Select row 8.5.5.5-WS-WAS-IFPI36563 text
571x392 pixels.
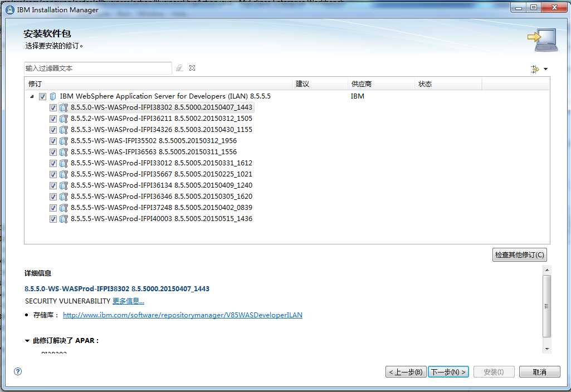tap(154, 152)
